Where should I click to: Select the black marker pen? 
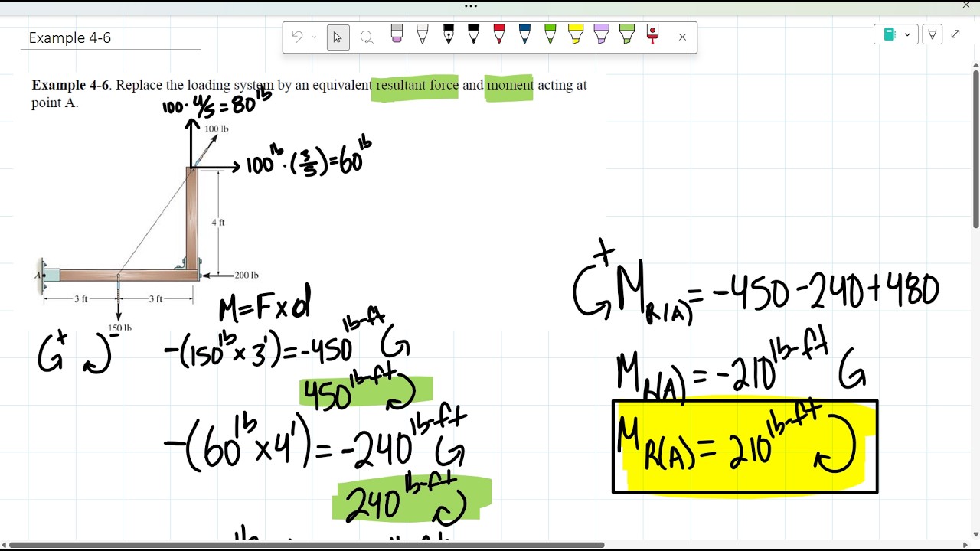pos(473,35)
